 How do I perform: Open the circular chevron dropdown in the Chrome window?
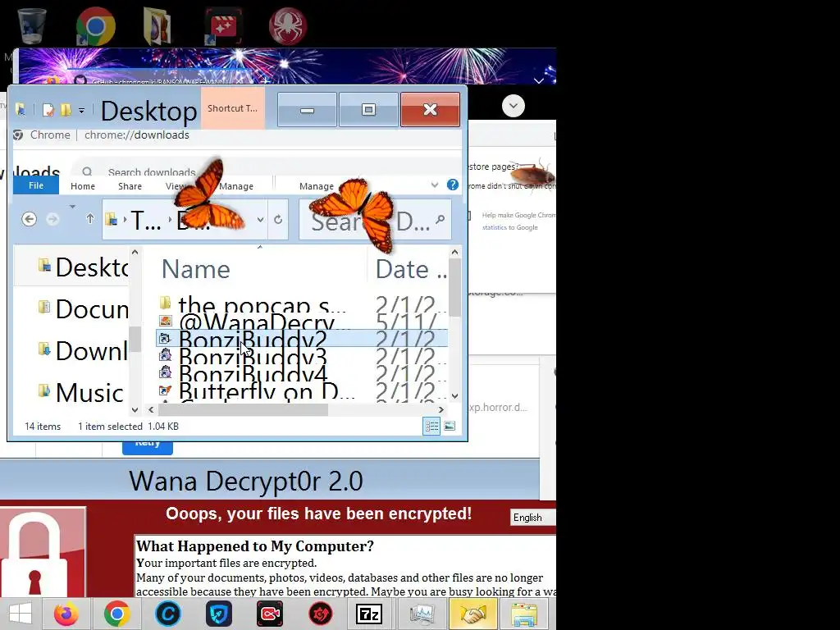[x=514, y=106]
